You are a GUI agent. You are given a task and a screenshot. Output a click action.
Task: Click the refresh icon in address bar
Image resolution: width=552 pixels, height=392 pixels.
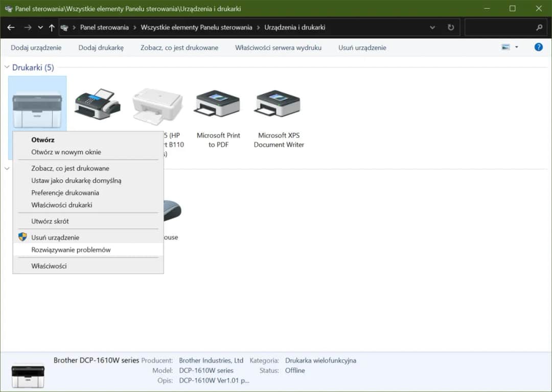450,28
